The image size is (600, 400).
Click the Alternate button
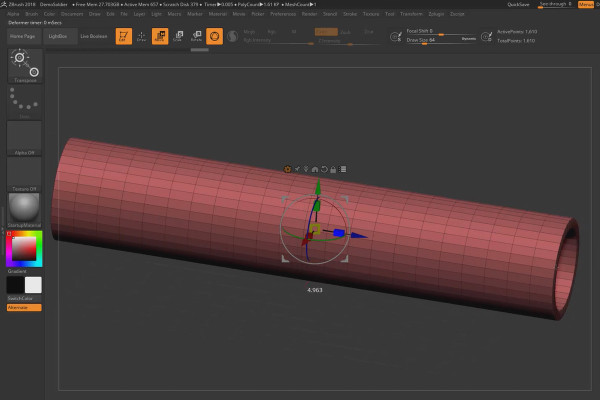point(24,307)
